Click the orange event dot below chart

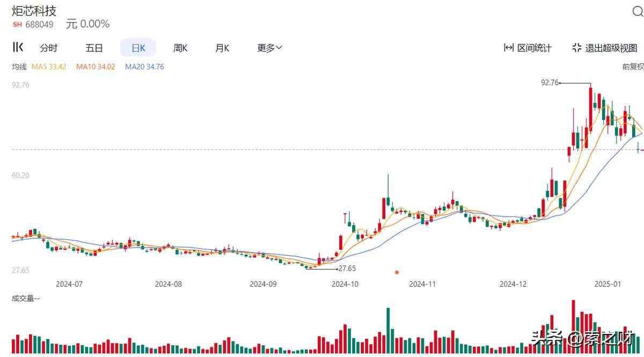coord(397,272)
